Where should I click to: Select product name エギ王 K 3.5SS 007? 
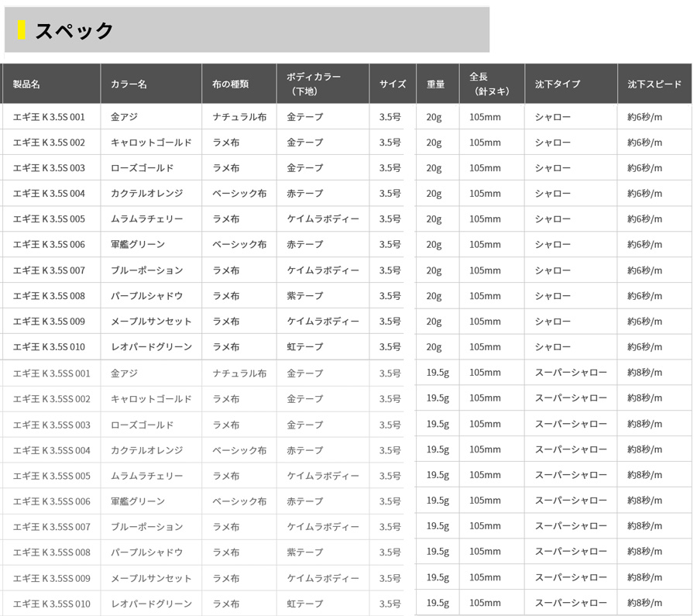coord(52,527)
